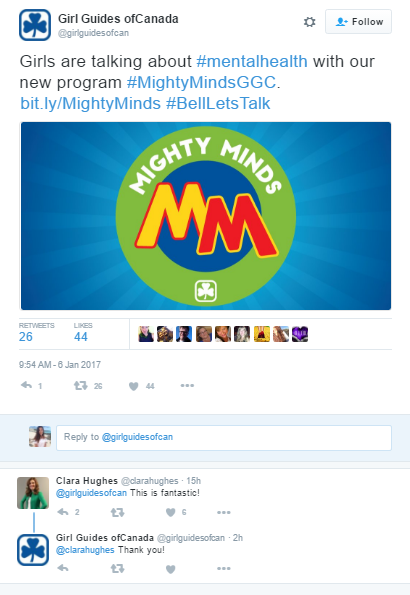Like the Thank you! reply
The width and height of the screenshot is (410, 595).
[x=171, y=569]
